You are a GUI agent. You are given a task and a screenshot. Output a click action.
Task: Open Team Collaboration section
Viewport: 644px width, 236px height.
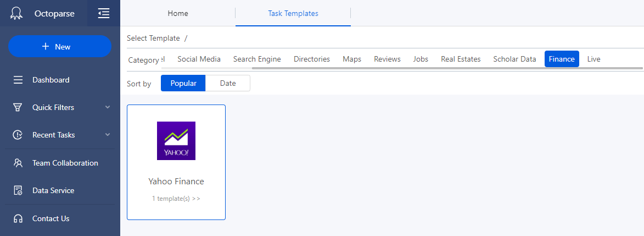coord(65,163)
